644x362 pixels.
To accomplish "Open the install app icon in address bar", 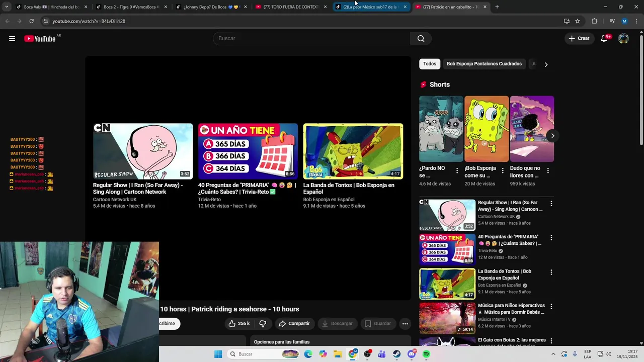I will 567,21.
